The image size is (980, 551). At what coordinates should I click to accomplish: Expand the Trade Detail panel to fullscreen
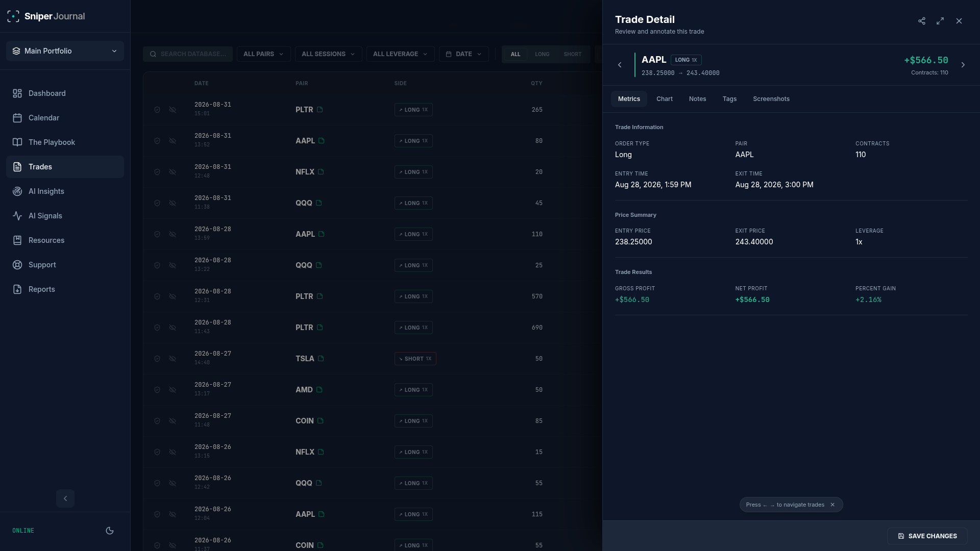(940, 21)
